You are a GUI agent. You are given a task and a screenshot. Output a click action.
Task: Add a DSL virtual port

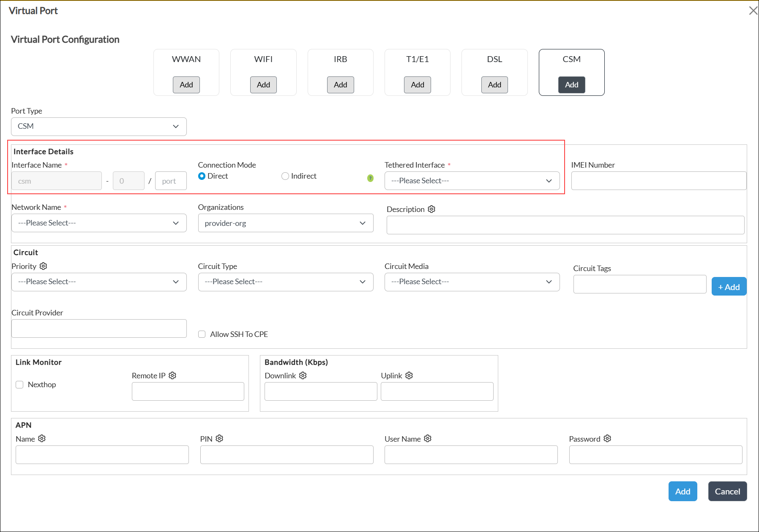point(494,84)
